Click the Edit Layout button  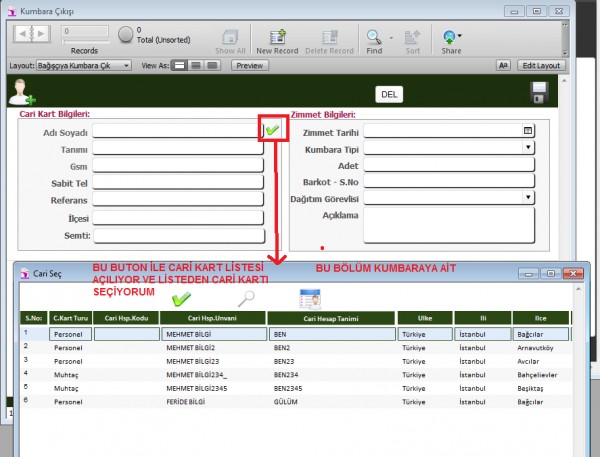click(x=542, y=65)
